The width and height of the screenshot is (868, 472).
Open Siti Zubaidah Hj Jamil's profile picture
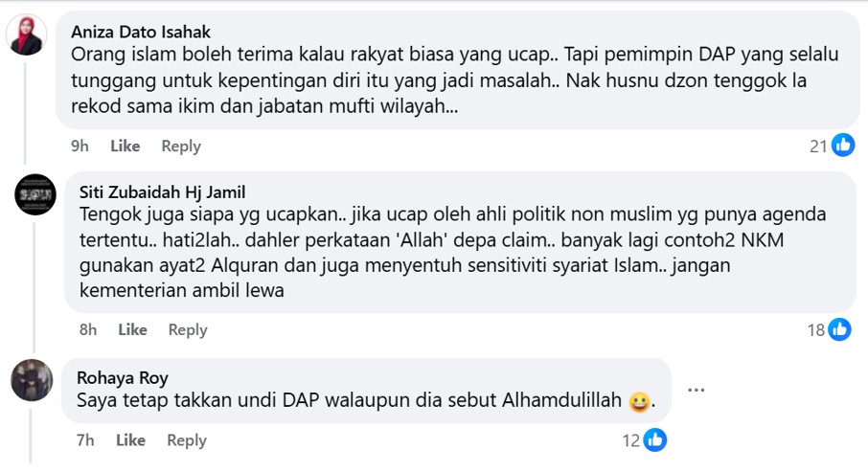tap(35, 194)
